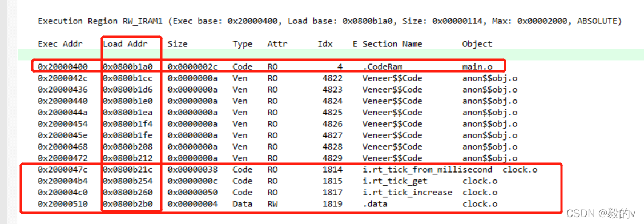This screenshot has height=224, width=644.
Task: Select load address 0x0800b212
Action: click(128, 158)
